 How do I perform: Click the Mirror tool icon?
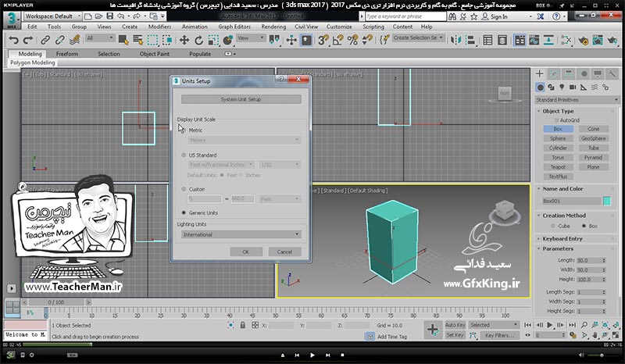[x=456, y=40]
